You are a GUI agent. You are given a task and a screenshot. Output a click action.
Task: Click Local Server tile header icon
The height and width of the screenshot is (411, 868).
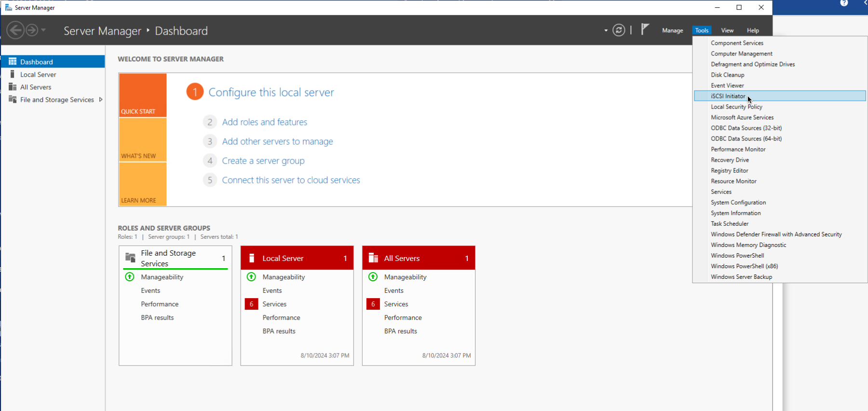[x=251, y=258]
